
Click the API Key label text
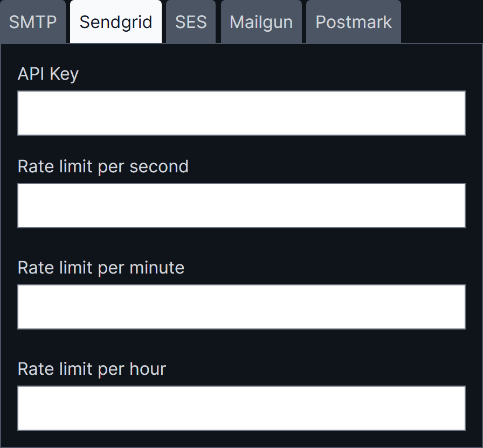[48, 74]
